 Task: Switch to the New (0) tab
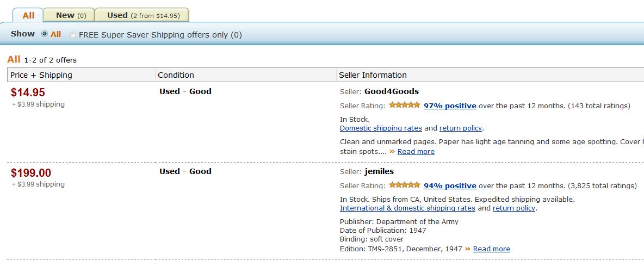tap(71, 15)
